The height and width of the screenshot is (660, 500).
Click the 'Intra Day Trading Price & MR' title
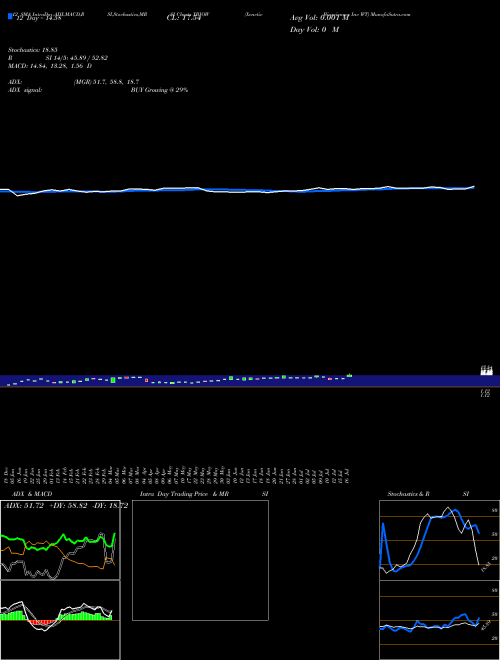(184, 494)
